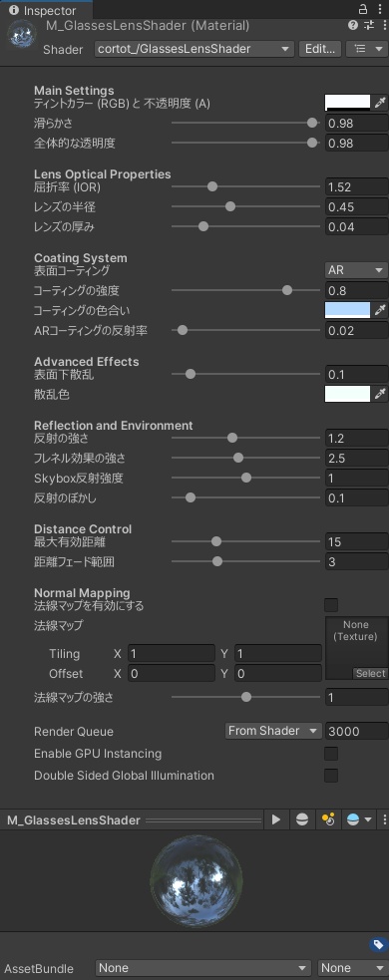Click the Render Queue value 3000
The image size is (389, 980).
pos(356,731)
